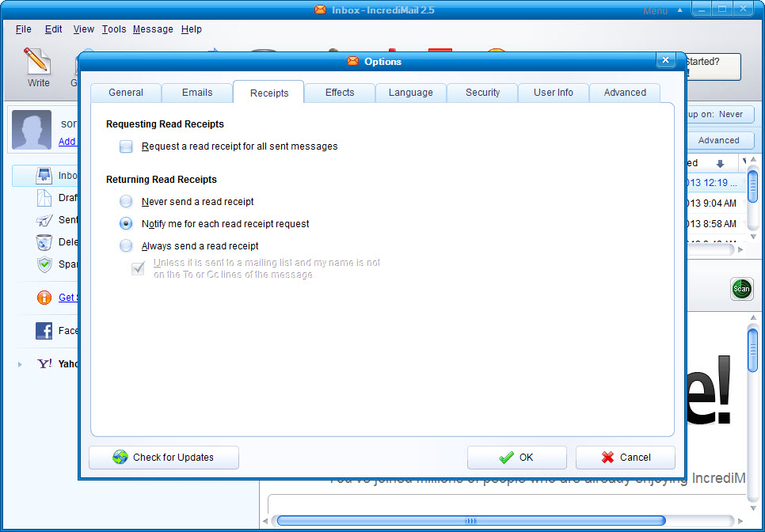Click the green Scan radar icon
The height and width of the screenshot is (532, 765).
(741, 289)
